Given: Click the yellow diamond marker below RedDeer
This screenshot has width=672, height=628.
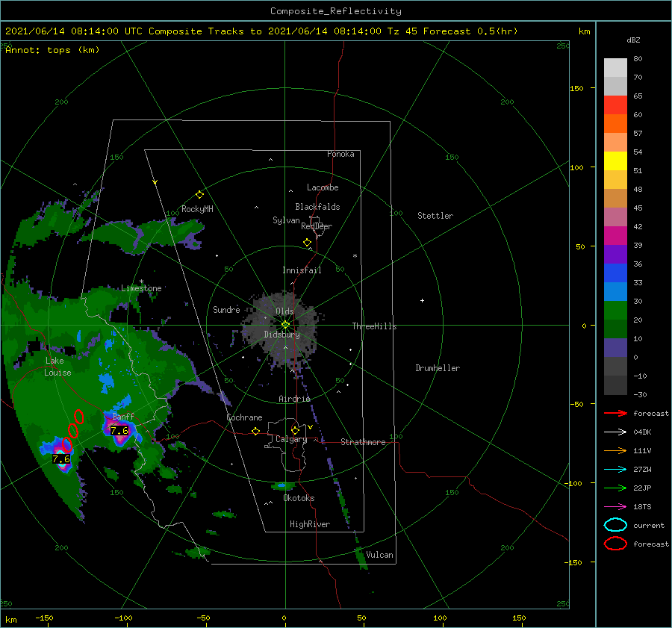Looking at the screenshot, I should pyautogui.click(x=307, y=243).
